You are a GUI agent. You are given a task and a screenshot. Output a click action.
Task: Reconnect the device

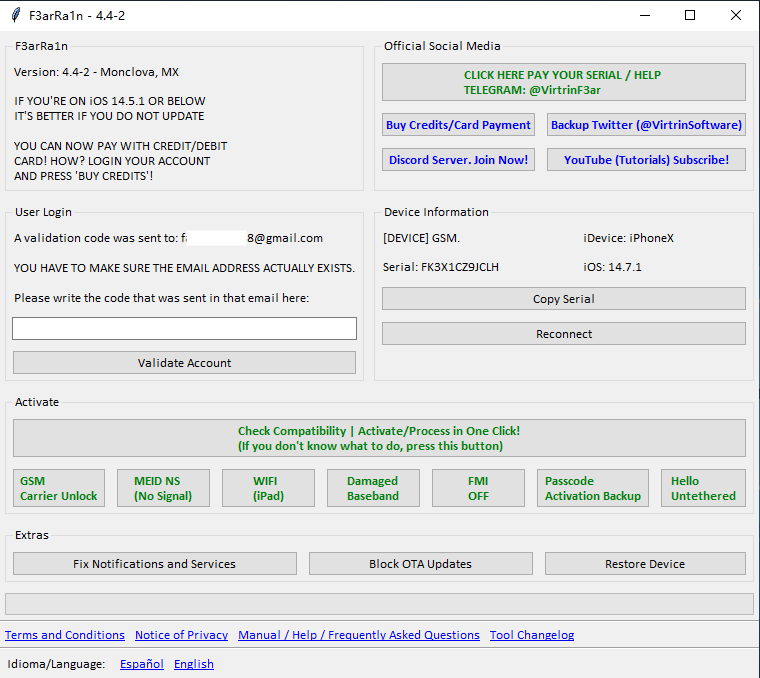563,334
